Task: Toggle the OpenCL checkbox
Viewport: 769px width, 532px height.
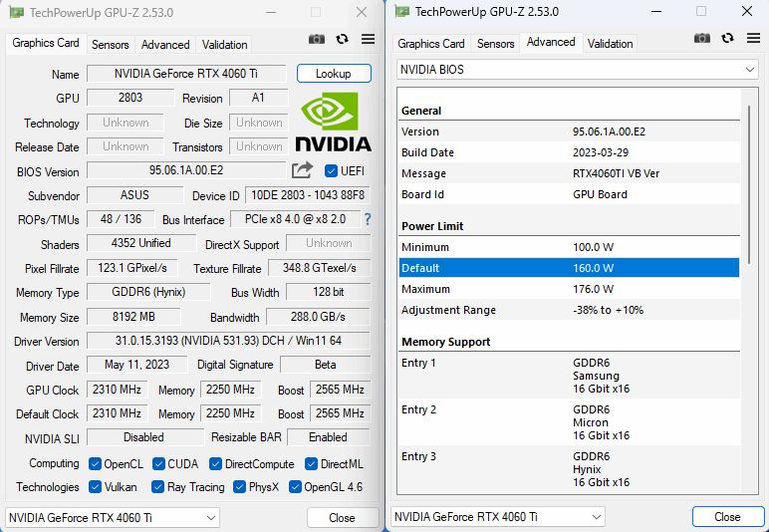Action: 96,463
